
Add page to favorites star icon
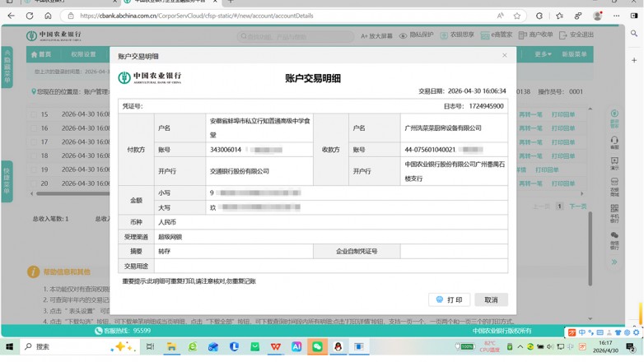click(x=516, y=16)
